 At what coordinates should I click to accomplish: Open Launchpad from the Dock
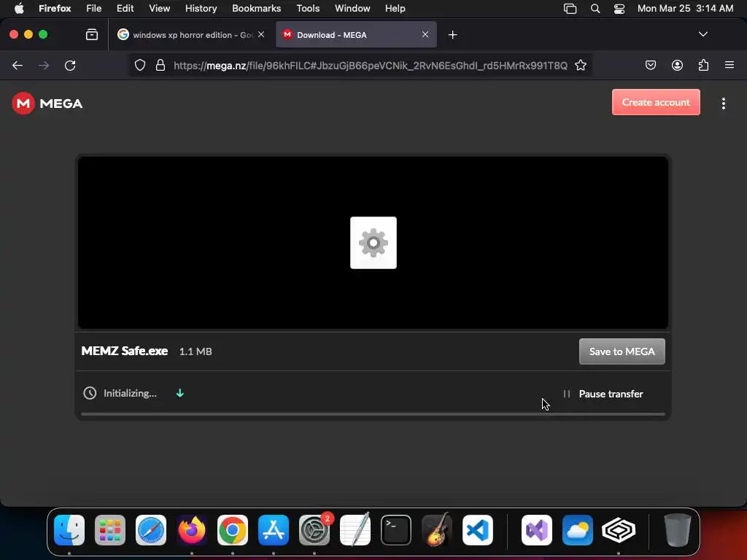click(x=110, y=529)
